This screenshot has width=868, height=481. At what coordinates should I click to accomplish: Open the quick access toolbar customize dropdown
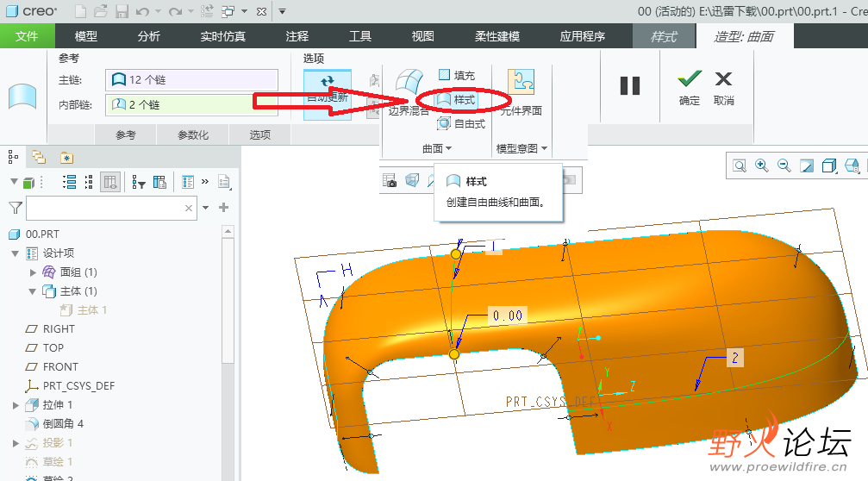tap(282, 11)
